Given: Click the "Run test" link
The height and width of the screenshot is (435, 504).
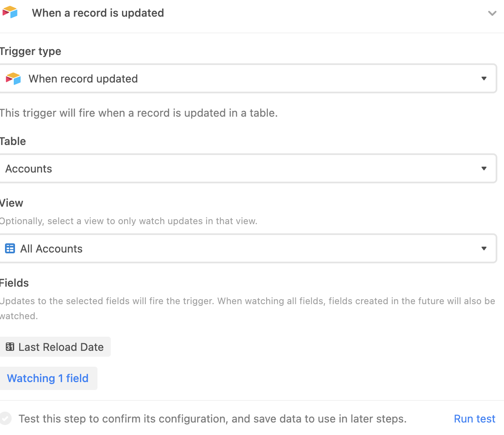Looking at the screenshot, I should 474,419.
